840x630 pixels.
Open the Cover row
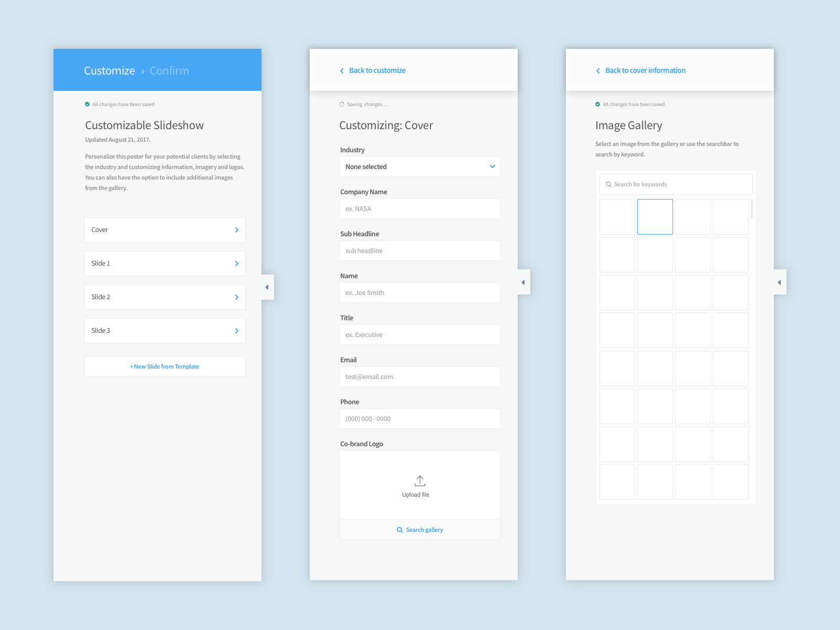point(165,230)
